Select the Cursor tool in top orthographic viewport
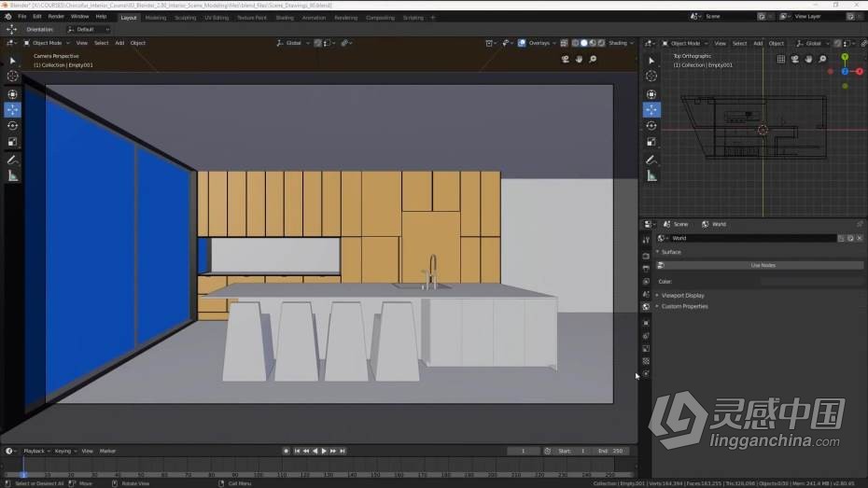This screenshot has height=488, width=868. pyautogui.click(x=651, y=77)
